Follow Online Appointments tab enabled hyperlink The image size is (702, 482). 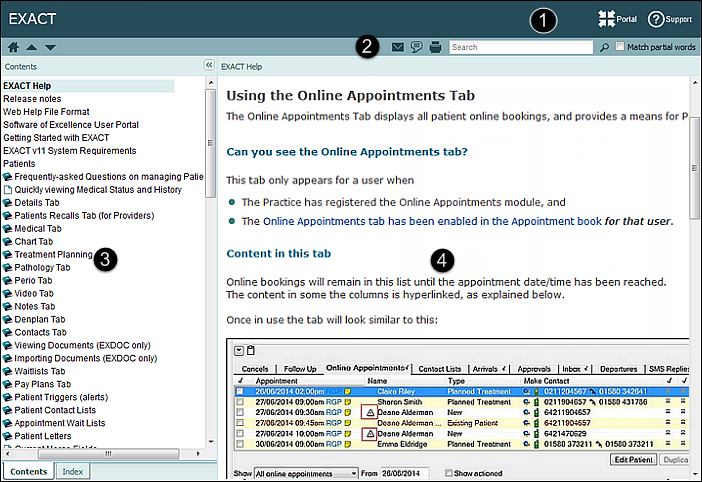(x=432, y=222)
